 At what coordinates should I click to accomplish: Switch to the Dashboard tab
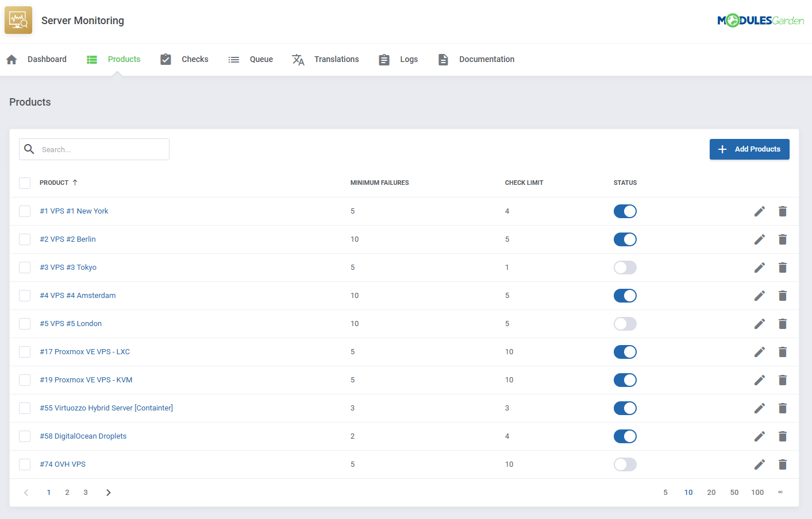tap(47, 59)
